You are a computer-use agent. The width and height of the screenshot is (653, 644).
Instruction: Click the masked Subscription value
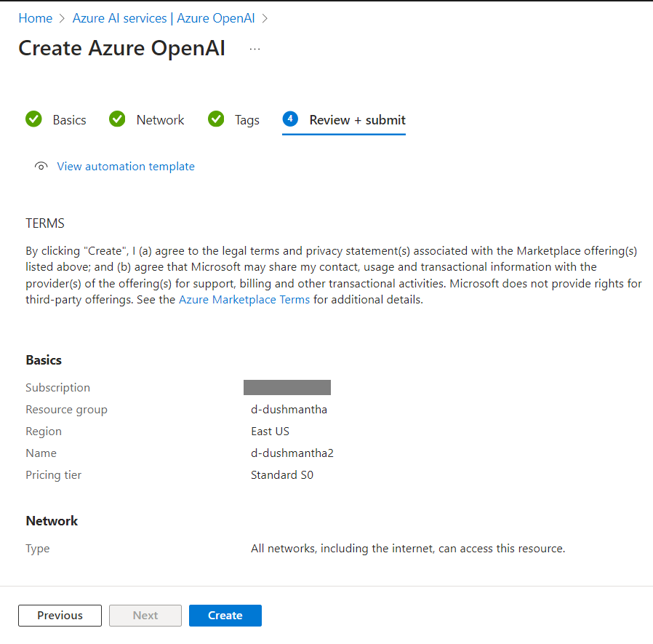287,387
